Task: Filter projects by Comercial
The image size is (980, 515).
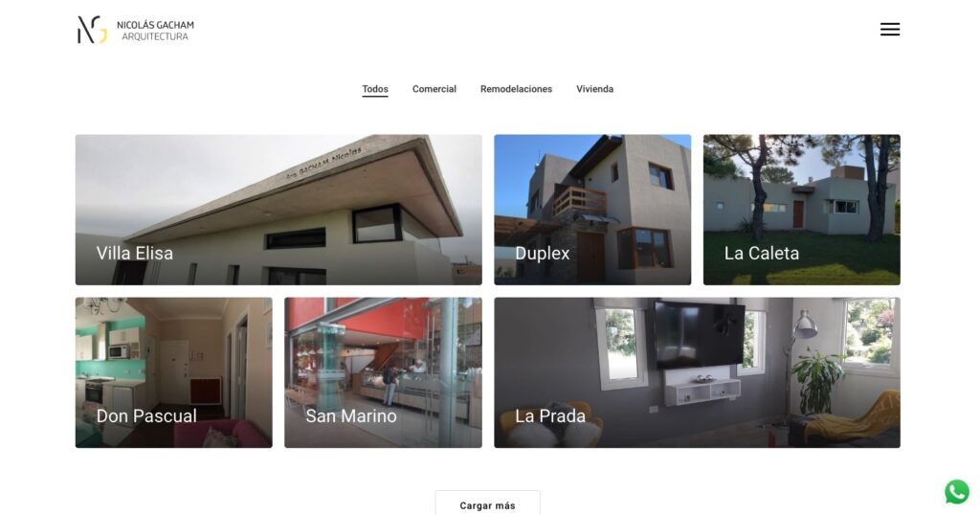Action: click(434, 89)
